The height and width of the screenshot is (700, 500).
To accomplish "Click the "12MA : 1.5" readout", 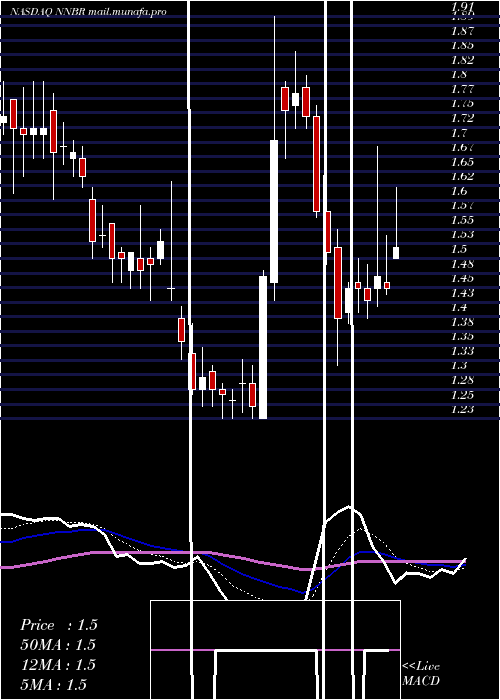I will coord(58,665).
